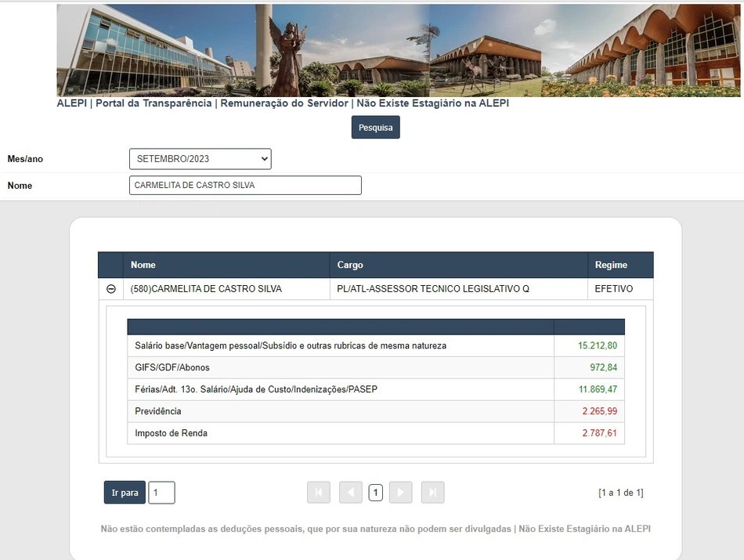
Task: Click the Pesquisa search button
Action: (x=375, y=128)
